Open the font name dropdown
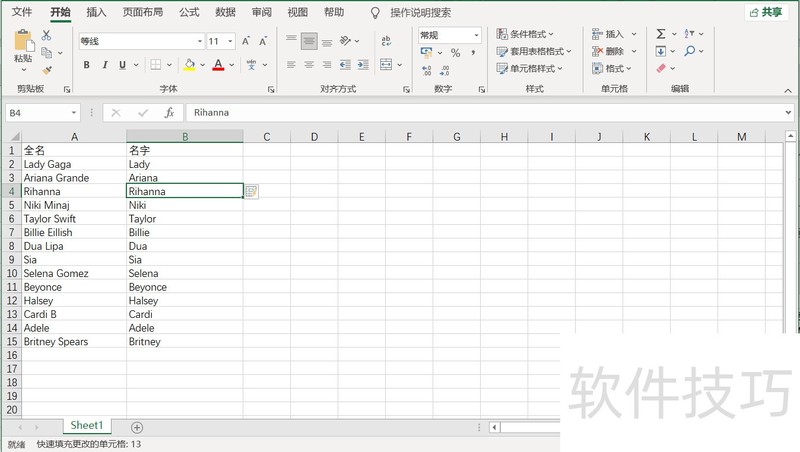This screenshot has width=800, height=452. (x=199, y=41)
